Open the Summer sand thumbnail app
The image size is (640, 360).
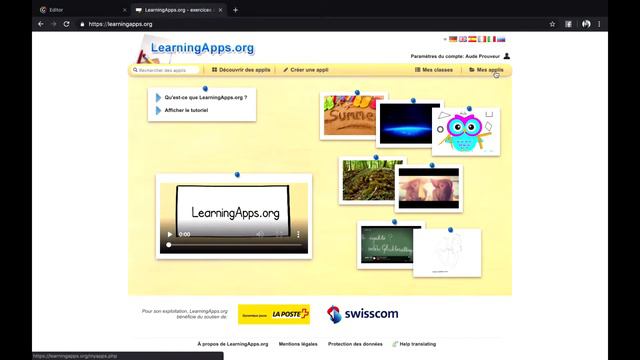[x=349, y=116]
